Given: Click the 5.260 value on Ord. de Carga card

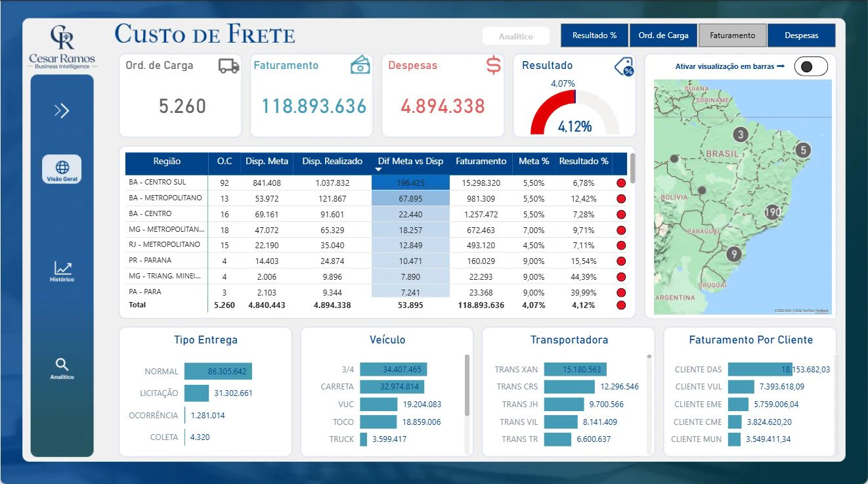Looking at the screenshot, I should pyautogui.click(x=183, y=106).
